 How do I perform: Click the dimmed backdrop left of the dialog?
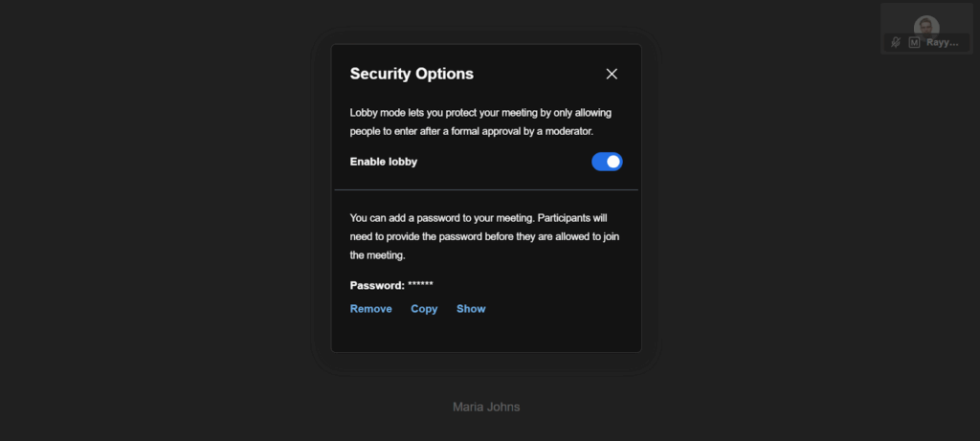(153, 220)
